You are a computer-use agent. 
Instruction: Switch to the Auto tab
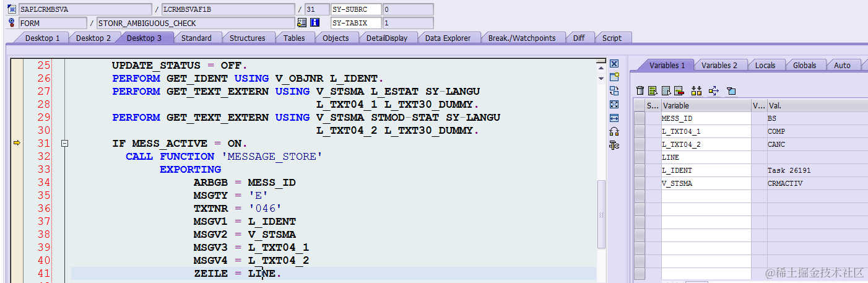(842, 65)
